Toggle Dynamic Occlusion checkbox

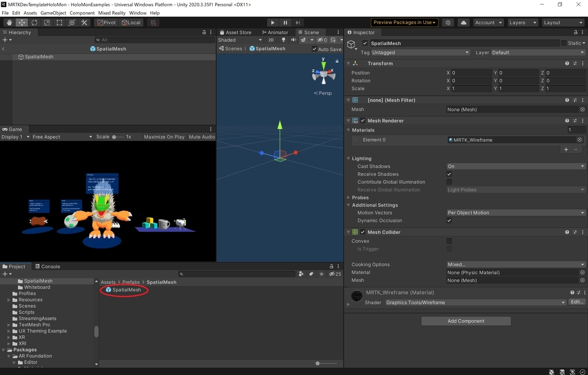tap(449, 221)
